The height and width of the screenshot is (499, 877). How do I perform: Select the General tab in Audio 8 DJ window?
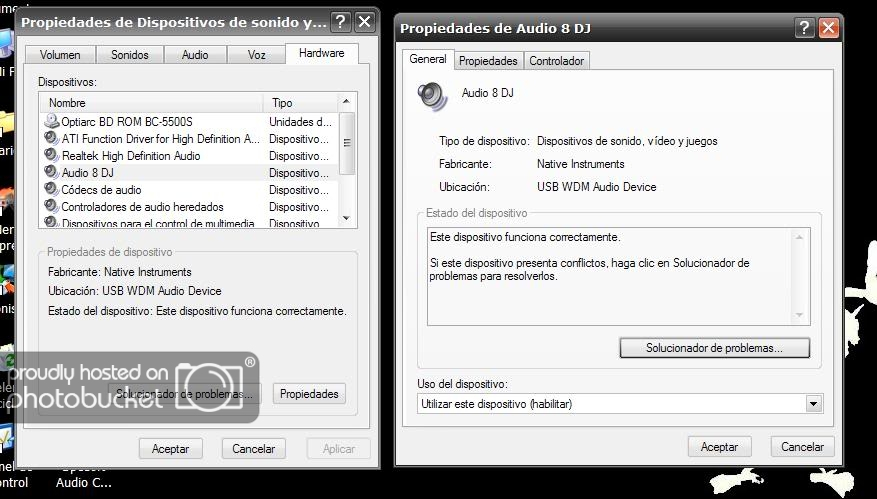(x=428, y=59)
